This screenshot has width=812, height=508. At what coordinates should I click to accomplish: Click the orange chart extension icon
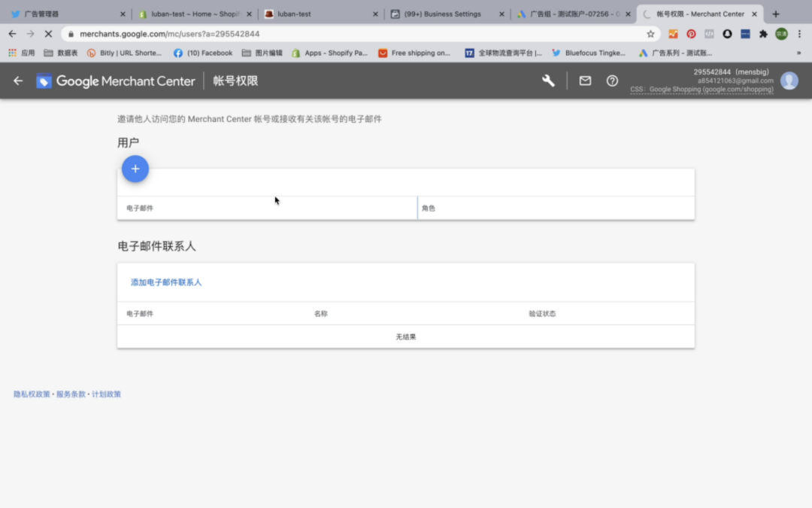(673, 34)
